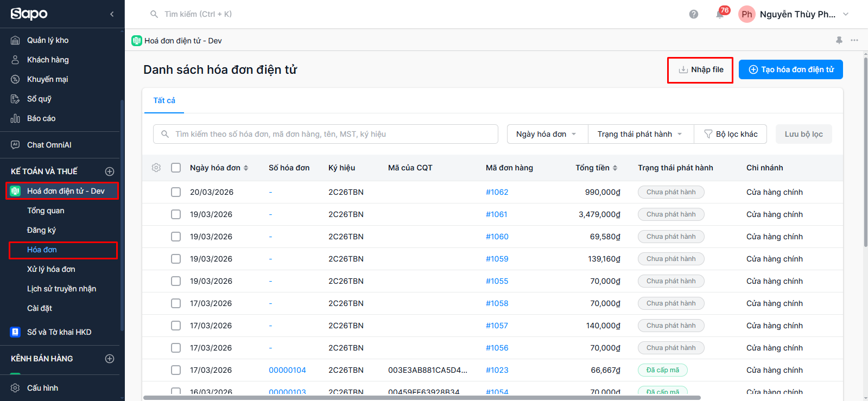Click the notification bell icon
868x401 pixels.
click(x=720, y=15)
